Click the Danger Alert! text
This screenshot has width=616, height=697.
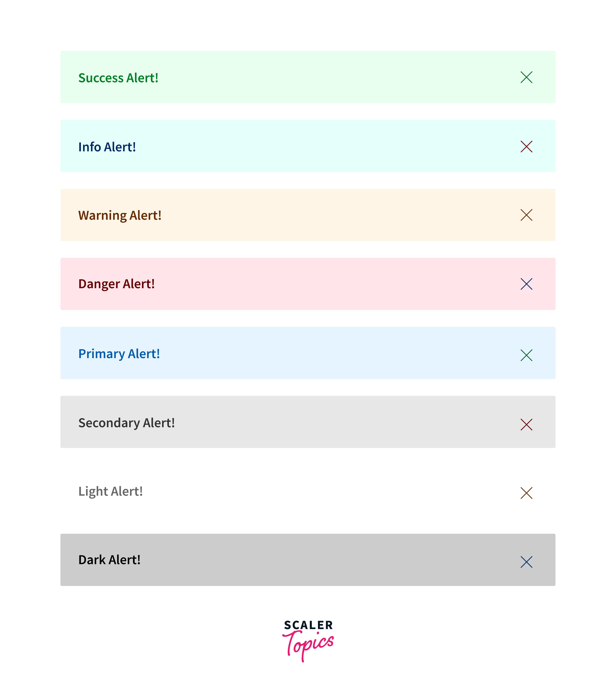[x=116, y=284]
